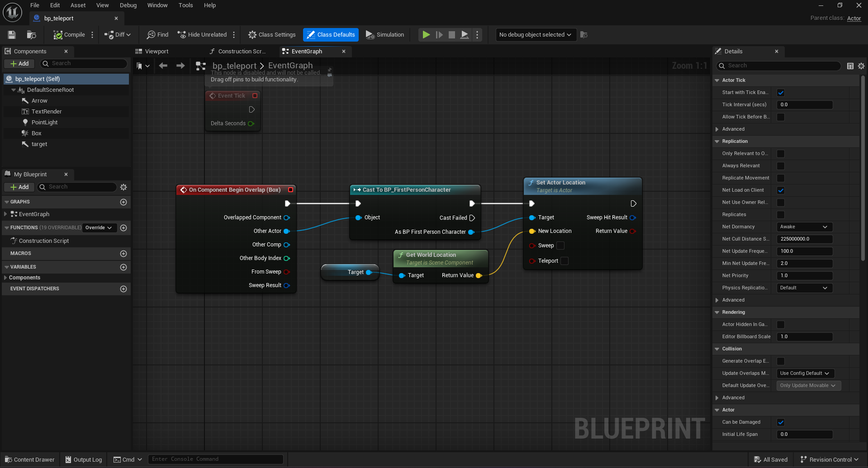Click the Browse to asset icon
This screenshot has width=868, height=468.
tap(31, 35)
